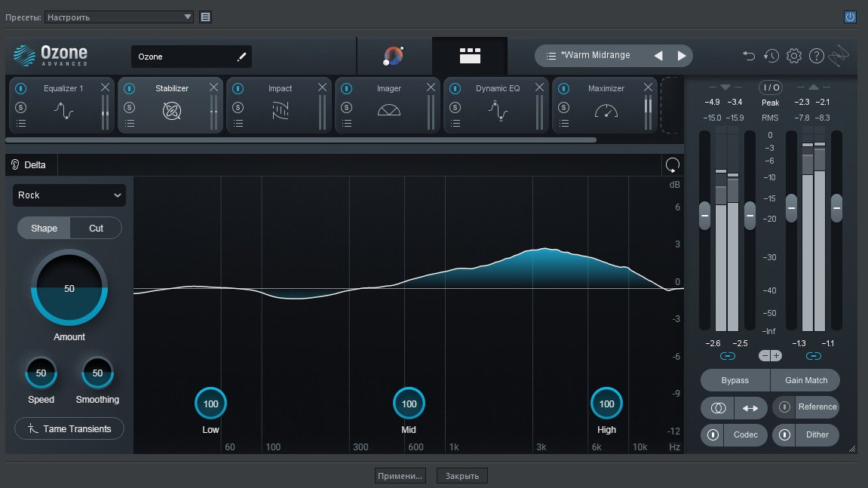Remove the Stabilizer module

pos(213,87)
